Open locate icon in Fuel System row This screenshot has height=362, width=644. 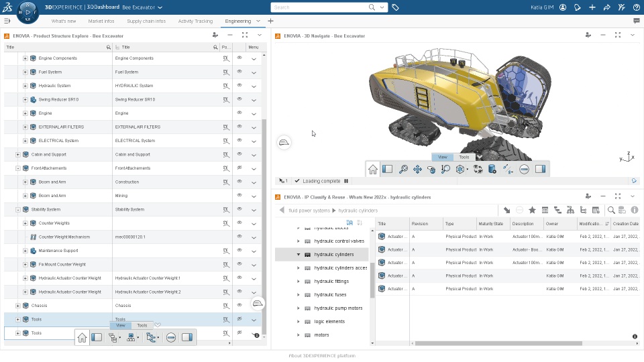point(226,72)
